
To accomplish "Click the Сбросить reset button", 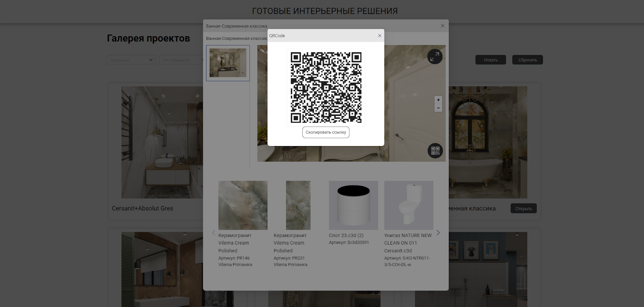I will coord(528,60).
